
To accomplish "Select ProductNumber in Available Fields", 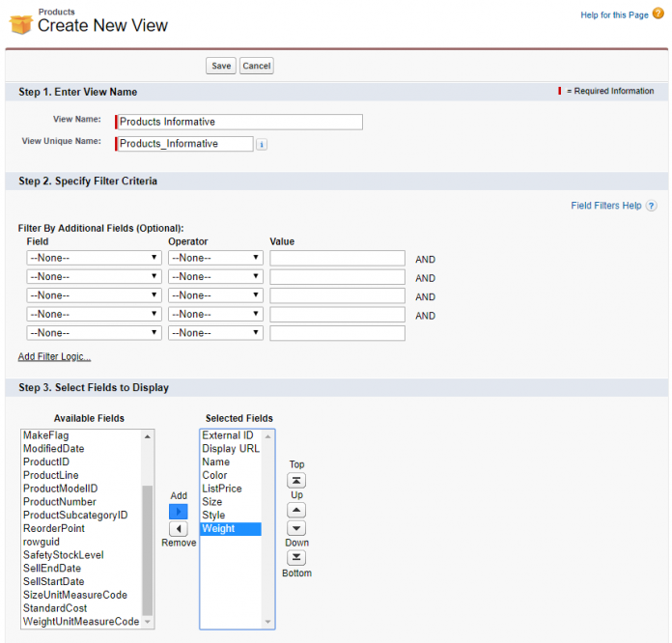I will (x=60, y=502).
